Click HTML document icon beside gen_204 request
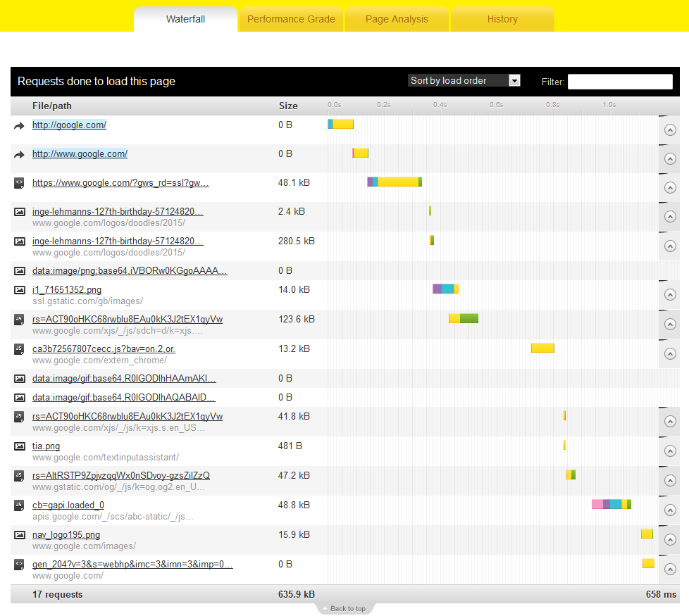The height and width of the screenshot is (616, 689). tap(20, 565)
